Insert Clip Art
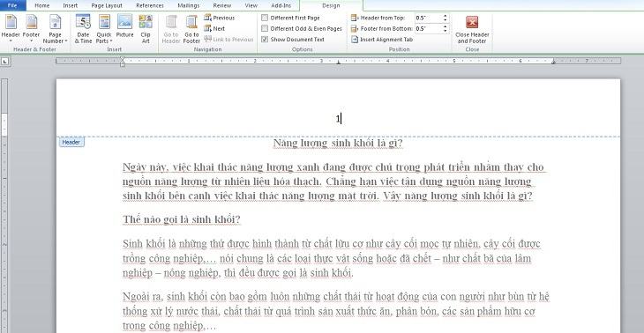The image size is (644, 333). coord(146,28)
